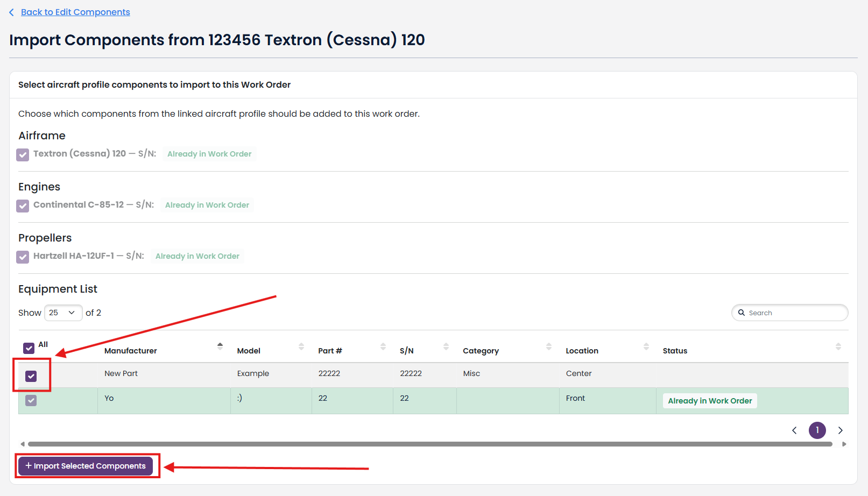Uncheck the New Part row checkbox
The image size is (868, 496).
pos(31,376)
